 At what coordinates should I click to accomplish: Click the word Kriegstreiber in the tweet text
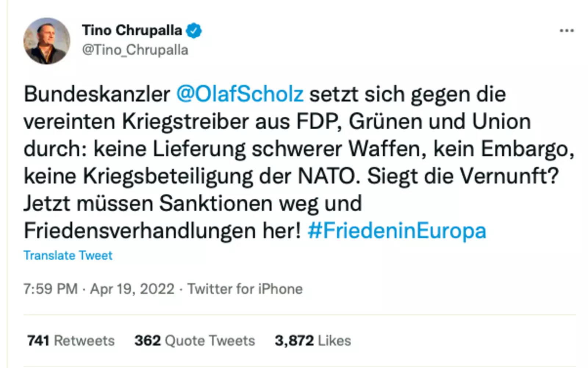click(185, 122)
